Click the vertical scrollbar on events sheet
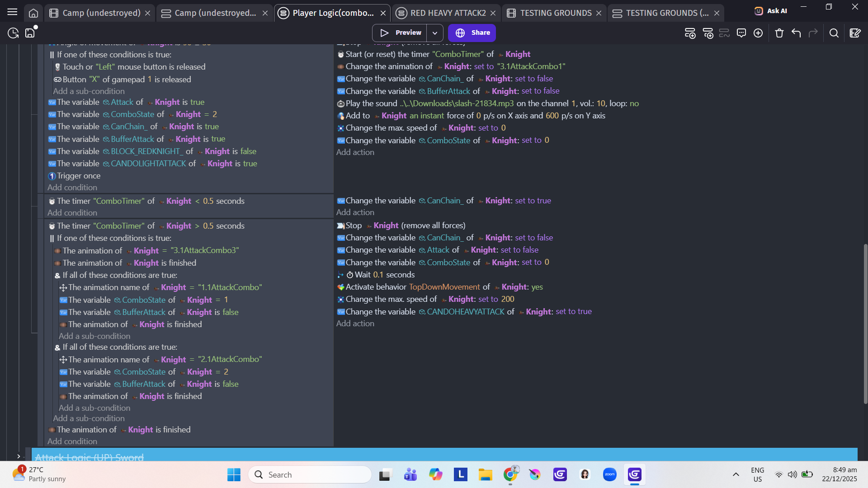The image size is (868, 488). coord(865,323)
